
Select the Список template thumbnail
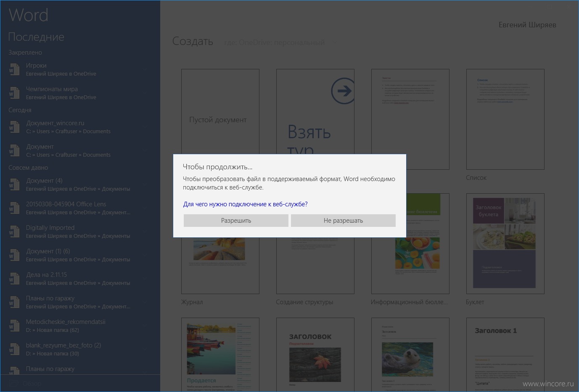505,119
